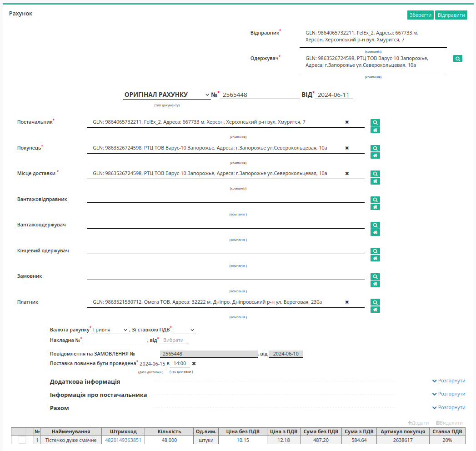The height and width of the screenshot is (451, 476).
Task: Click home icon for Вантажовідправник
Action: pos(375,207)
